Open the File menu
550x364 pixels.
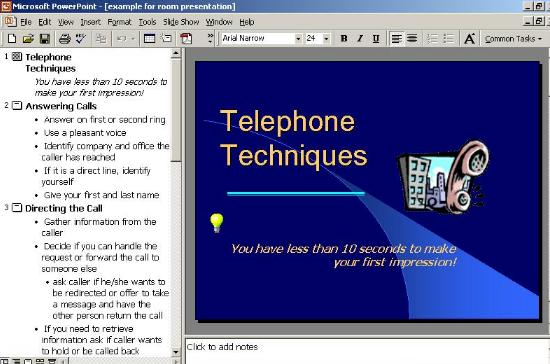(26, 22)
